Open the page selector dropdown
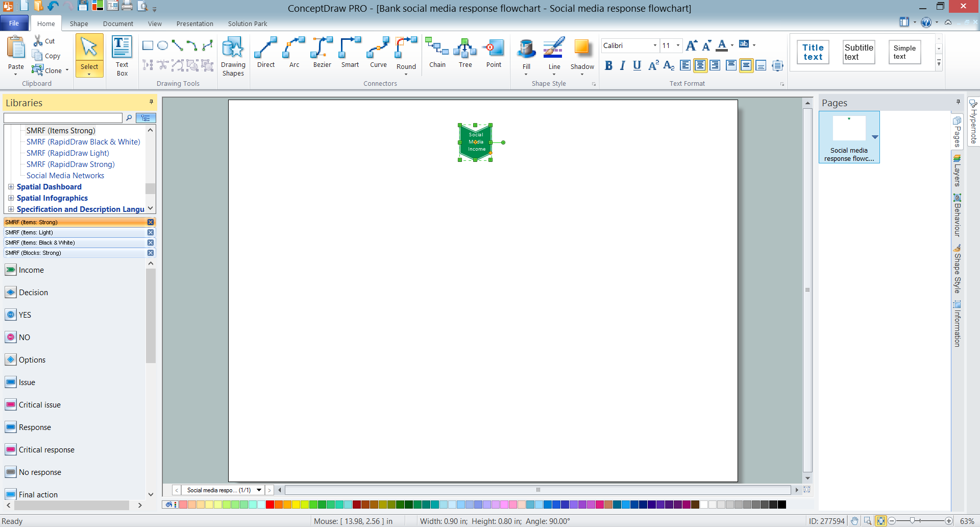This screenshot has height=527, width=980. (259, 490)
